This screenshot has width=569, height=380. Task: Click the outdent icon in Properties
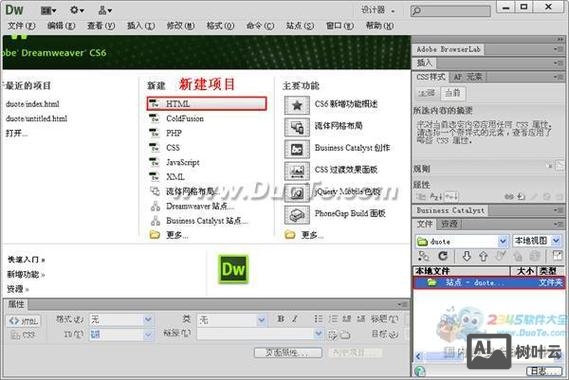347,319
